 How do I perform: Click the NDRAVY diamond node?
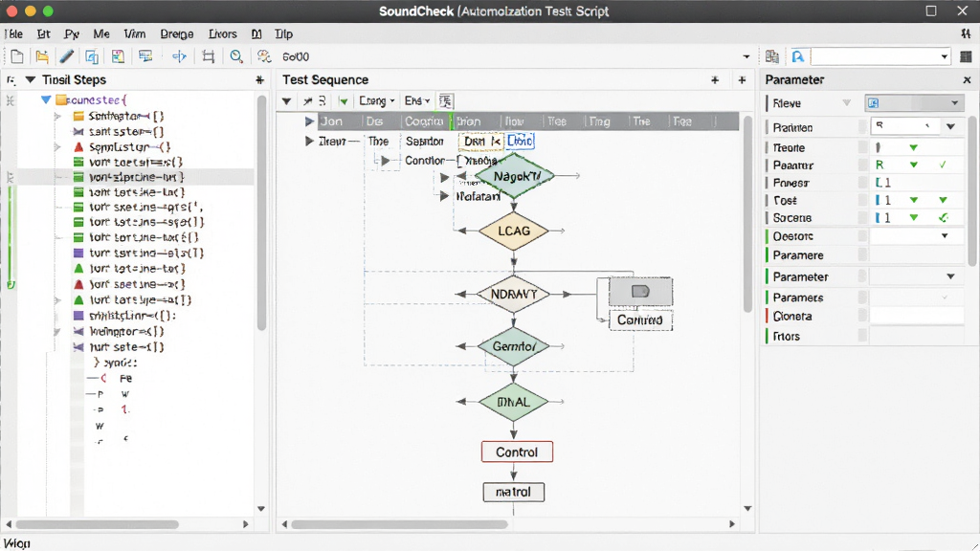pos(514,295)
